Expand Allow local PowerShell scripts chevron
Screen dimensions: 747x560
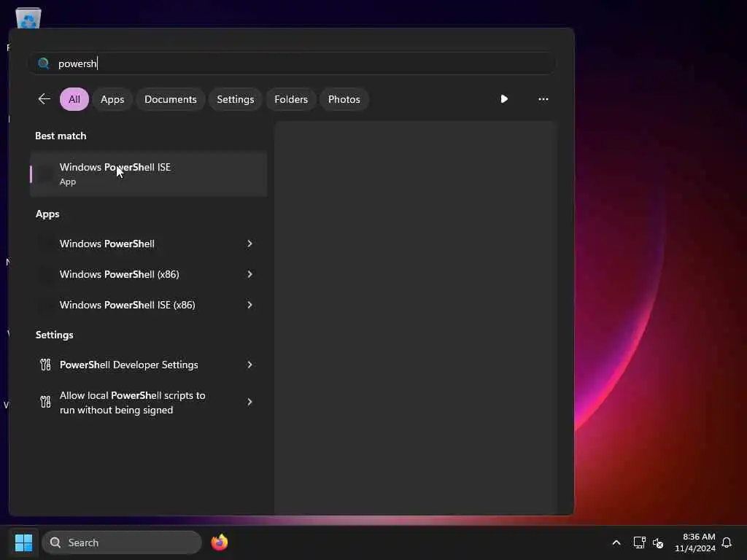[249, 402]
